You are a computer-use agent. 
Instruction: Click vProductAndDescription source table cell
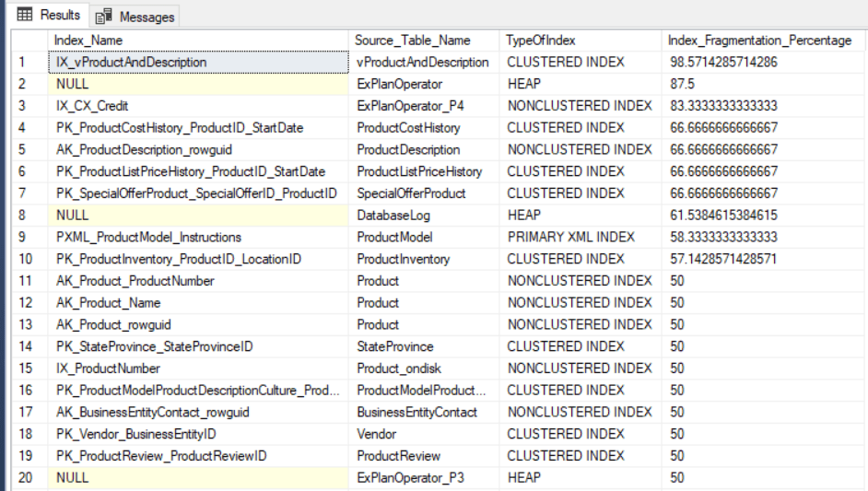tap(424, 62)
